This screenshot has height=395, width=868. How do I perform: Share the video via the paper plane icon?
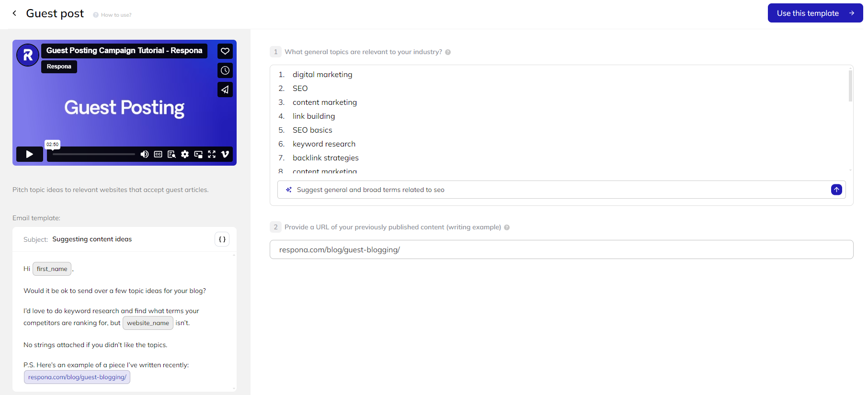225,90
